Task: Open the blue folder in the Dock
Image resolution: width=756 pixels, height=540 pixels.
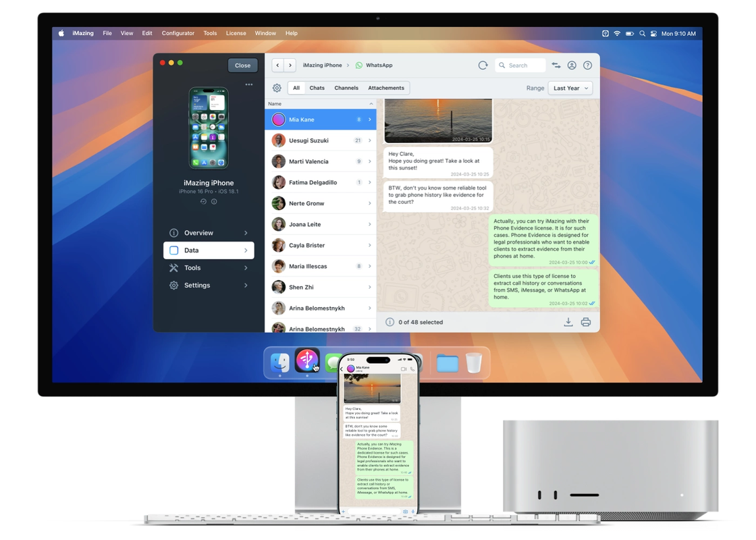Action: (x=447, y=363)
